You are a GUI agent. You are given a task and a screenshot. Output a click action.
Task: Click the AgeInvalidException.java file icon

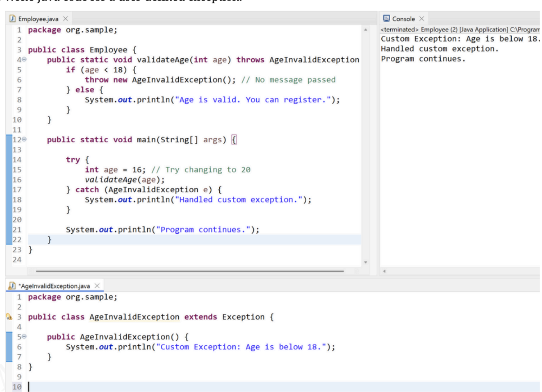click(13, 286)
